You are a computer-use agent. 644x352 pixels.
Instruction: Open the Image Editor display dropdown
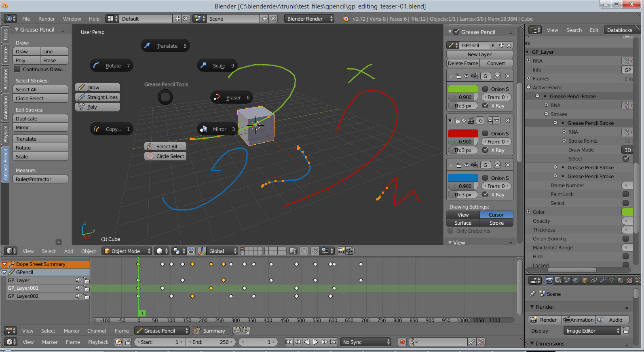592,331
